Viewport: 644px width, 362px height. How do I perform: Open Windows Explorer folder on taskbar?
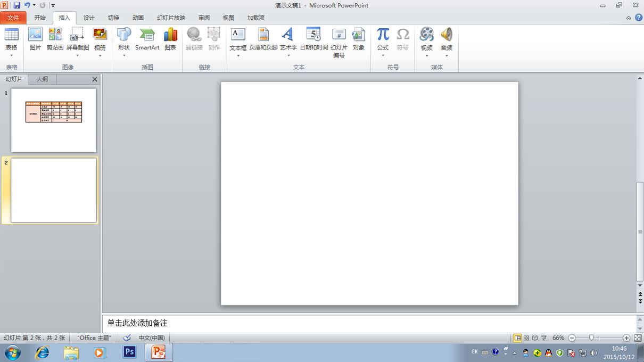(x=71, y=352)
